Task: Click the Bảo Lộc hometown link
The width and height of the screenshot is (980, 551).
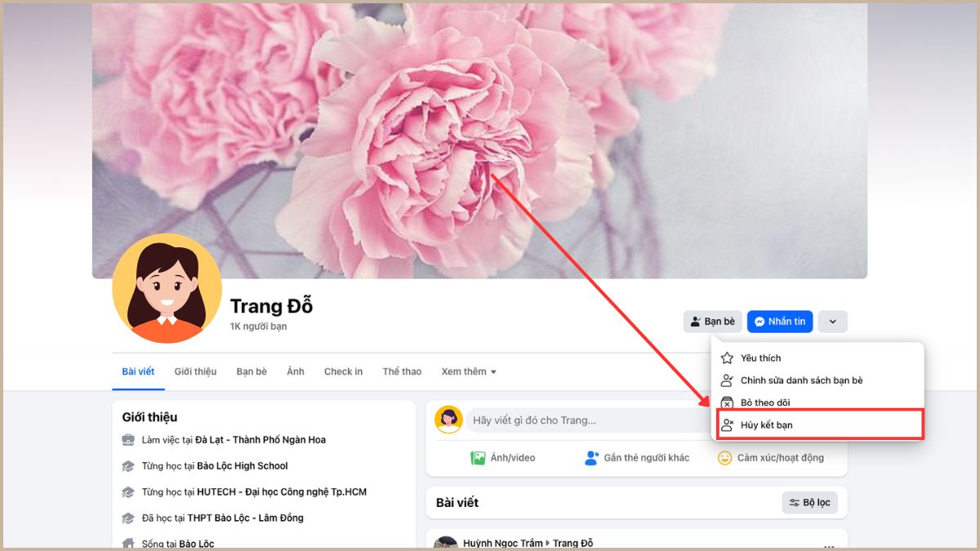Action: pyautogui.click(x=196, y=544)
